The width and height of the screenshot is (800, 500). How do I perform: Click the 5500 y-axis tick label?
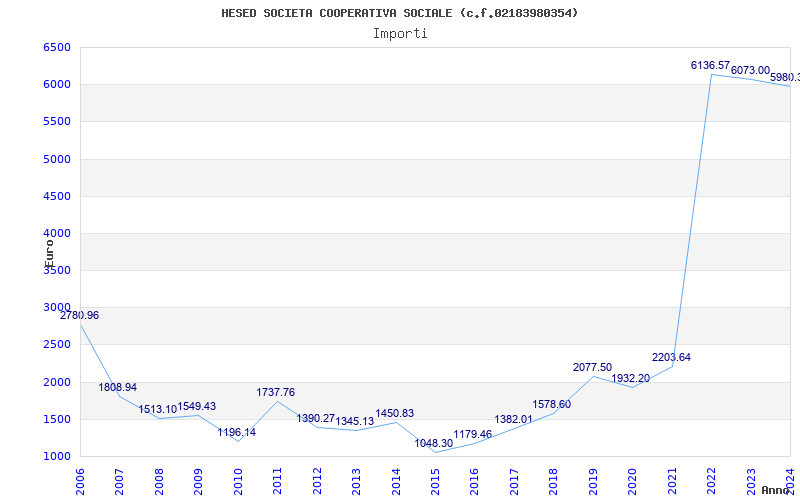pos(57,121)
